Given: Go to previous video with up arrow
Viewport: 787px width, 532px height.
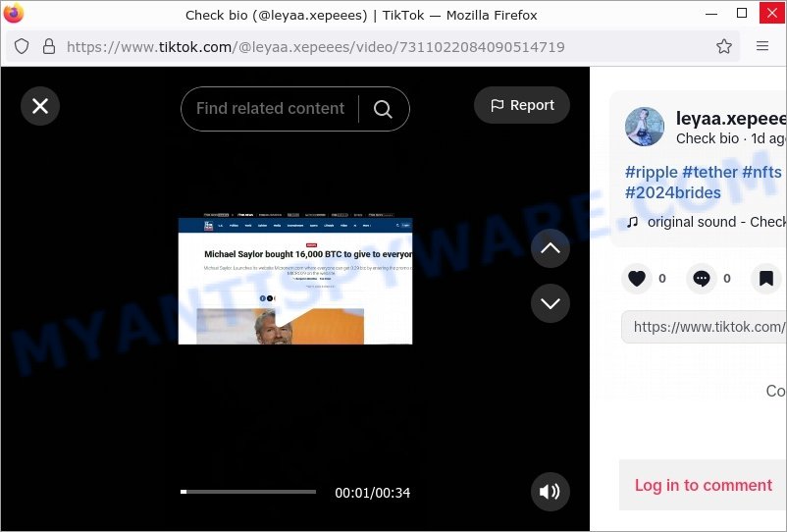Looking at the screenshot, I should (551, 248).
